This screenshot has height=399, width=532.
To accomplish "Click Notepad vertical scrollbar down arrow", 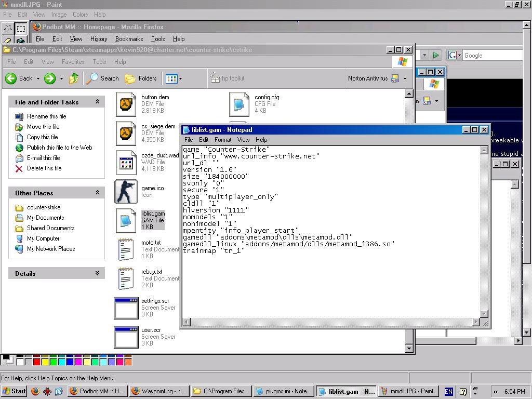I will pos(484,313).
